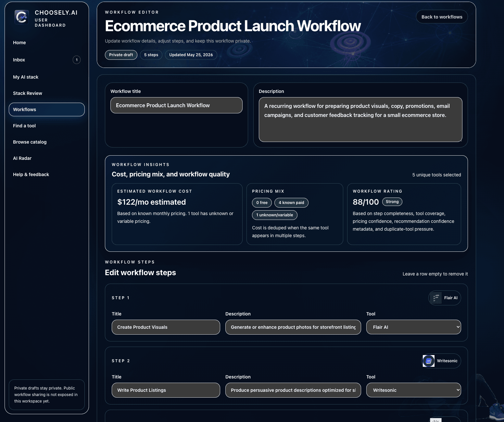The width and height of the screenshot is (504, 422).
Task: Click the 5 steps pill
Action: [151, 55]
